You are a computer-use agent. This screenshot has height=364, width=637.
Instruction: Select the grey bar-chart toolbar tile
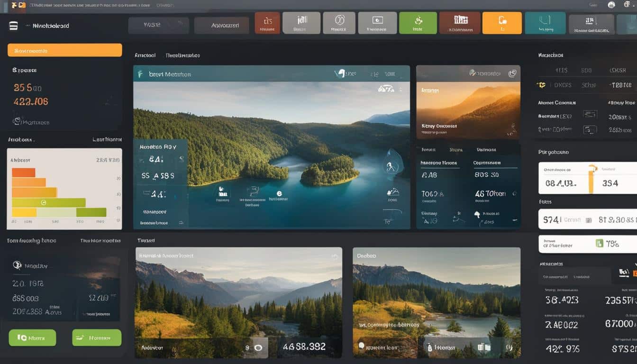pos(301,23)
